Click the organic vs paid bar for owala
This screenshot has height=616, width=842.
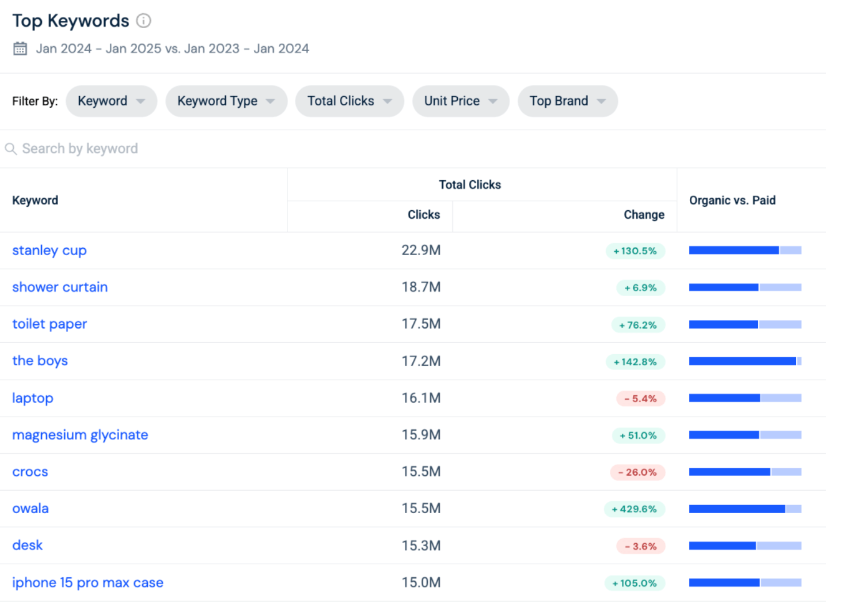coord(745,509)
